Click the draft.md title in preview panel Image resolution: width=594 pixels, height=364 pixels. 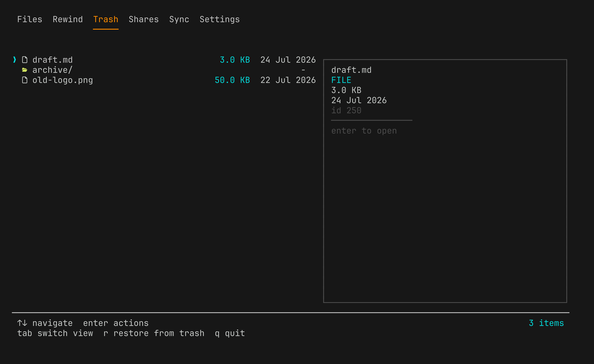click(x=351, y=70)
